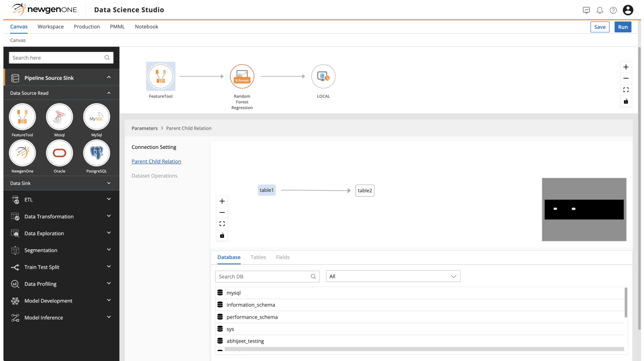Image resolution: width=644 pixels, height=361 pixels.
Task: Toggle fit view on the pipeline canvas
Action: point(626,90)
